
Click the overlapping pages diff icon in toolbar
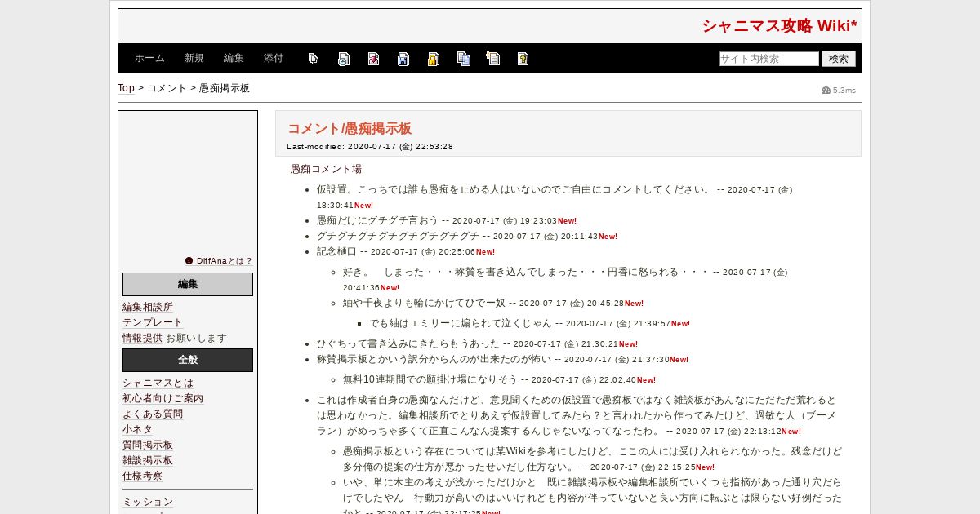pos(314,59)
